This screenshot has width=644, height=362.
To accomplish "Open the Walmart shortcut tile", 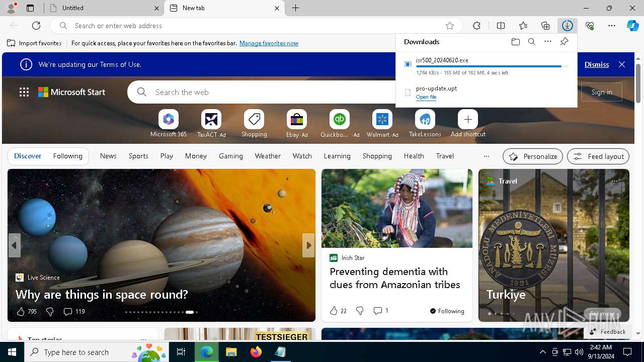I will 382,124.
